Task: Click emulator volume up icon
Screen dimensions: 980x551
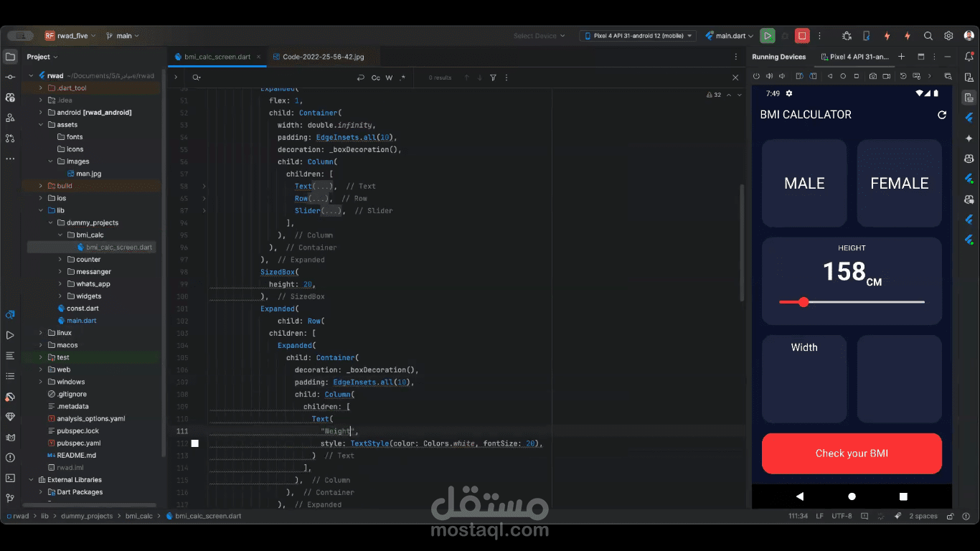Action: [x=769, y=76]
